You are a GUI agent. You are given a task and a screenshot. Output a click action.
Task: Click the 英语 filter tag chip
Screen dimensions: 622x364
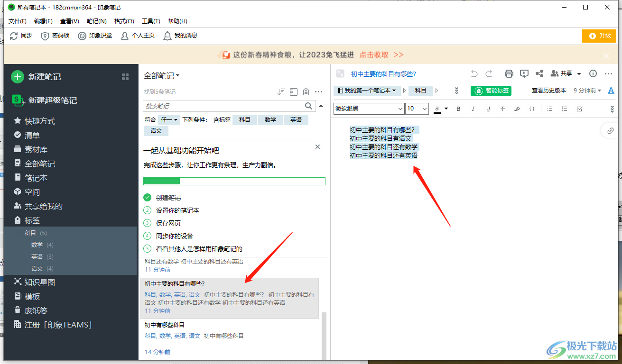(x=296, y=120)
